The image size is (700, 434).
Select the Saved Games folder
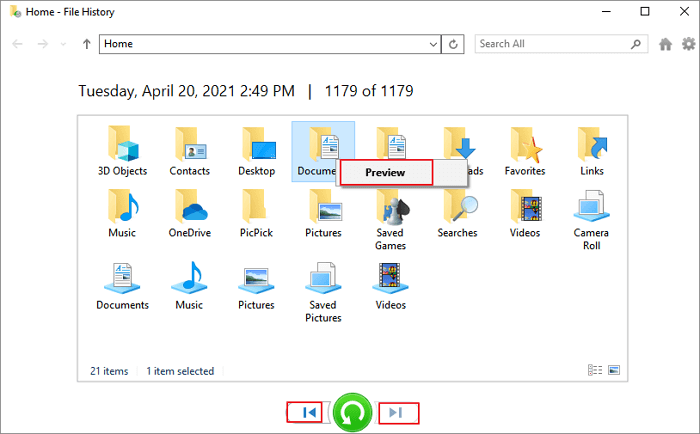[x=390, y=220]
